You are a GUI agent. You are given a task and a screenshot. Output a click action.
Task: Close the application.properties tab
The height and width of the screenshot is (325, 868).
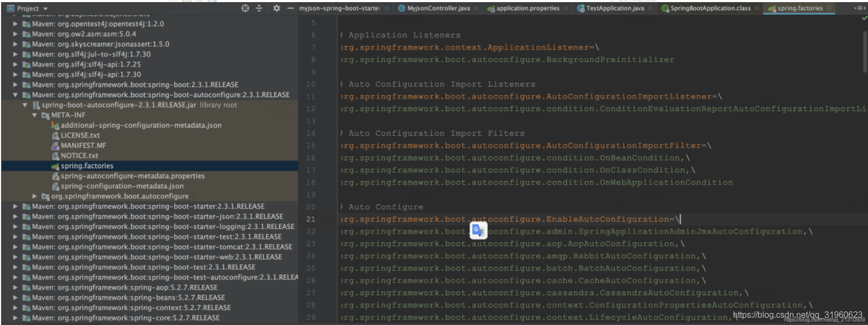[x=566, y=8]
